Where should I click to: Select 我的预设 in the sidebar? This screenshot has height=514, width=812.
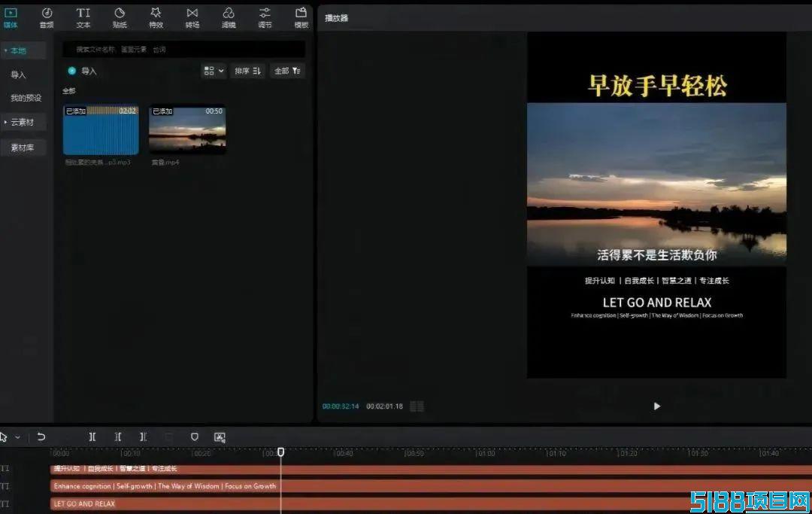(x=26, y=98)
